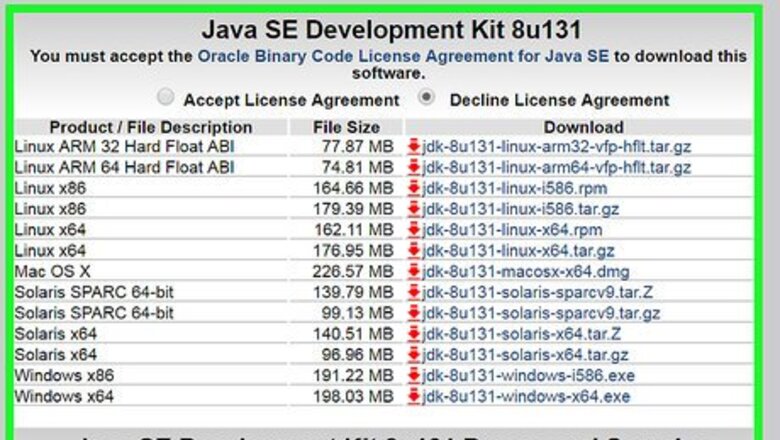
Task: Click red download arrow for solaris-sparcv9.tar.gz
Action: 414,313
